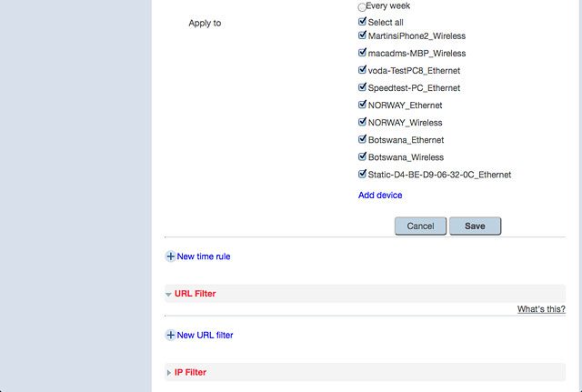The image size is (582, 392).
Task: Uncheck macadms-MBP_Wireless device checkbox
Action: 362,53
